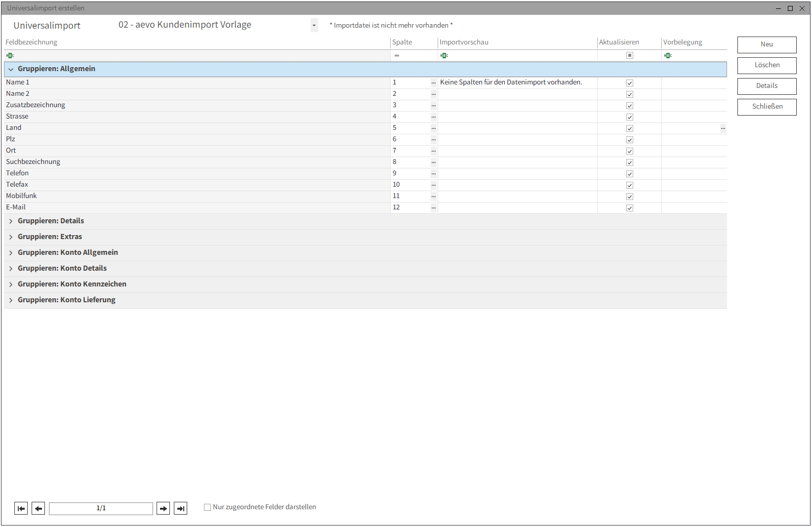Click the Neu button
Viewport: 812px width, 527px height.
767,44
